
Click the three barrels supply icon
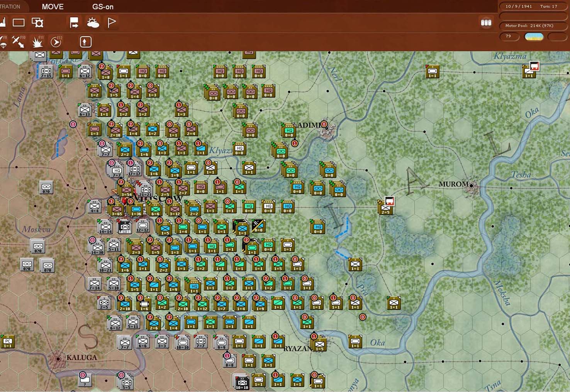click(x=486, y=22)
